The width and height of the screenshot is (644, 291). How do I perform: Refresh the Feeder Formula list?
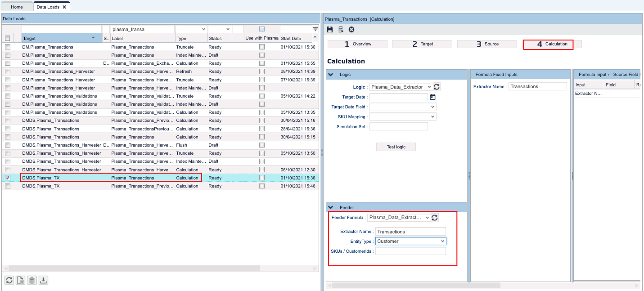pos(434,218)
